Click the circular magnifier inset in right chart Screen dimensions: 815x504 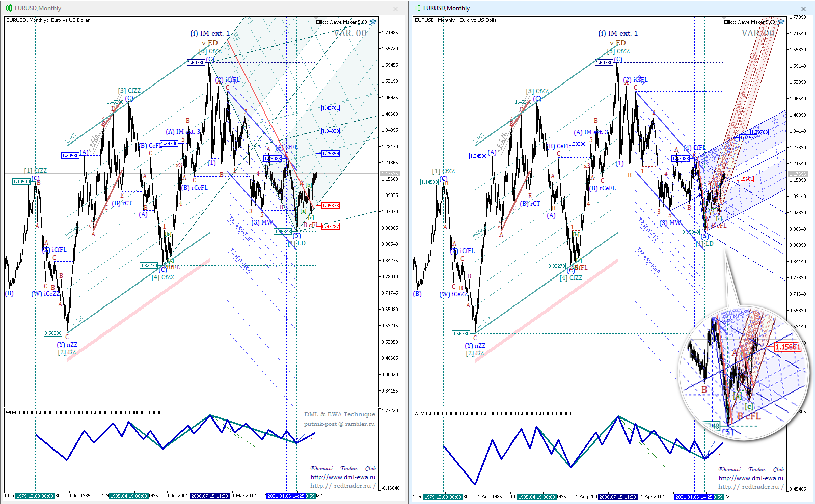tap(744, 373)
